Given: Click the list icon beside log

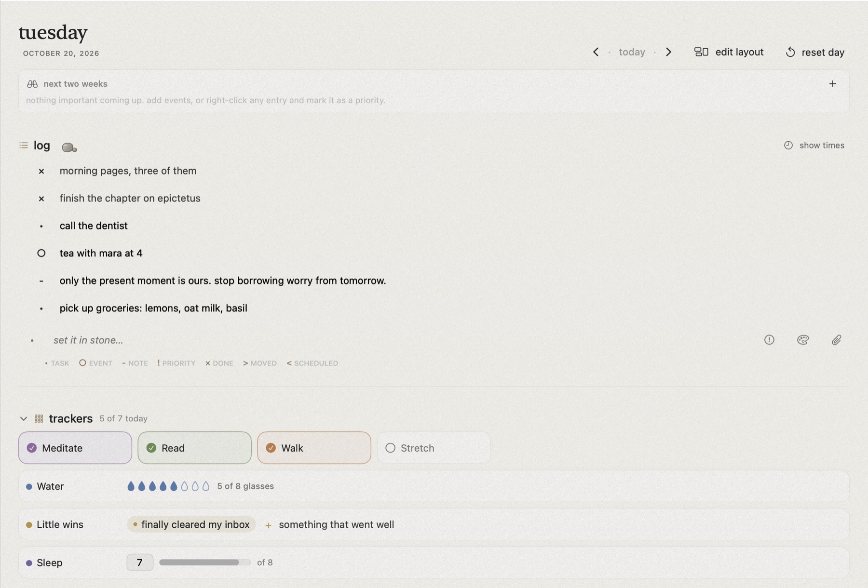Looking at the screenshot, I should [24, 145].
